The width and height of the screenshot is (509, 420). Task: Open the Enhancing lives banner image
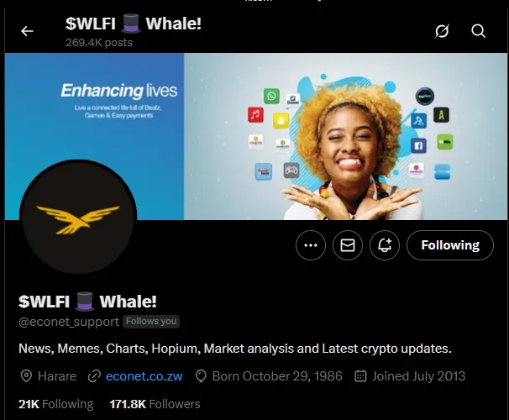coord(256,136)
